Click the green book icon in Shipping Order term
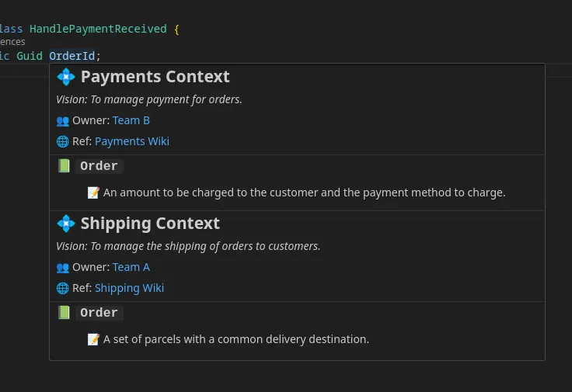Screen dimensions: 572x392 pos(64,313)
